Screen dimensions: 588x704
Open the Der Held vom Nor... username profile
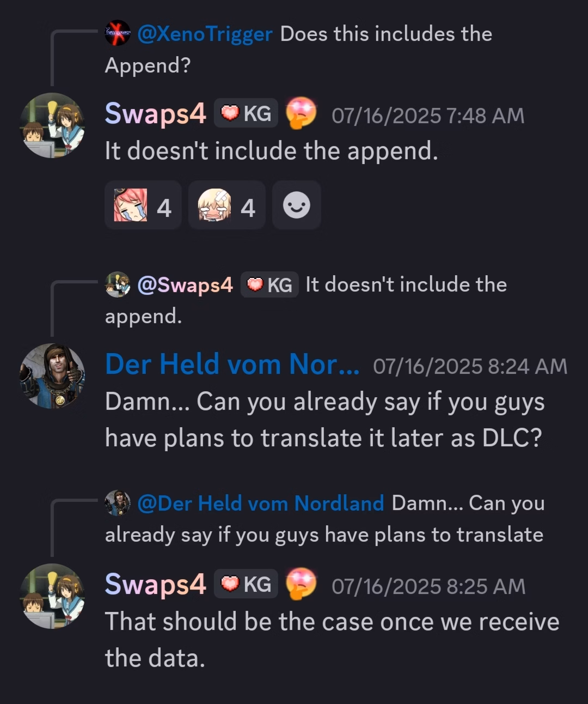[x=232, y=365]
